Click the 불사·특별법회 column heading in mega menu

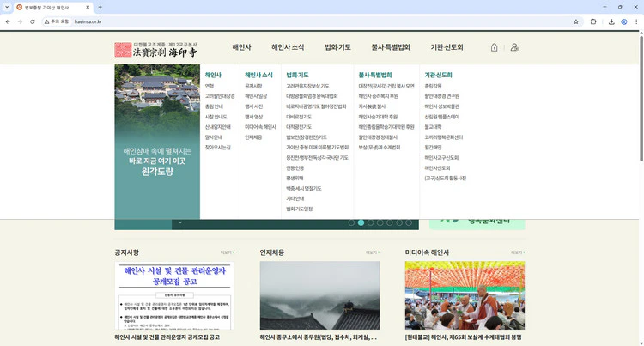tap(375, 75)
